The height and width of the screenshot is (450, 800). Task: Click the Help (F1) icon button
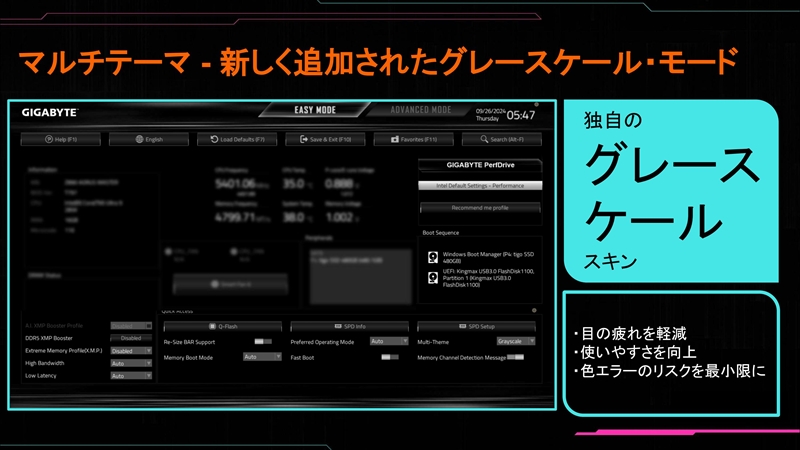coord(49,139)
